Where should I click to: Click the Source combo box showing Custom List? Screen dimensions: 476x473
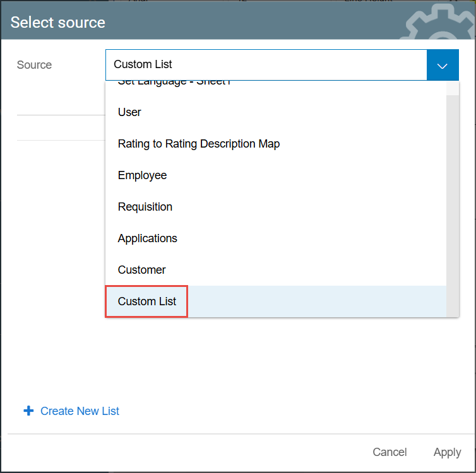266,65
